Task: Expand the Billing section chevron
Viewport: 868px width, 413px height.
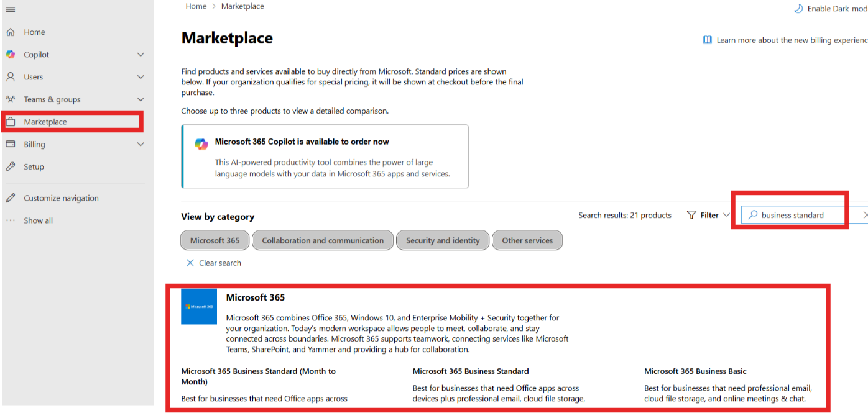Action: (x=141, y=144)
